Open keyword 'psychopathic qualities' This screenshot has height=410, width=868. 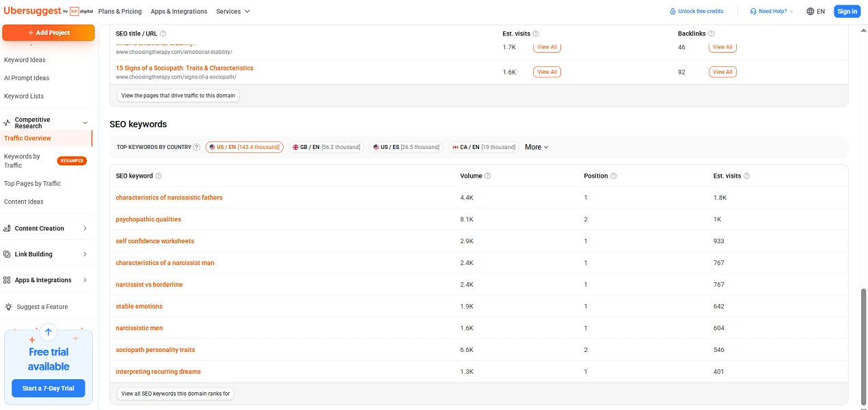tap(148, 219)
